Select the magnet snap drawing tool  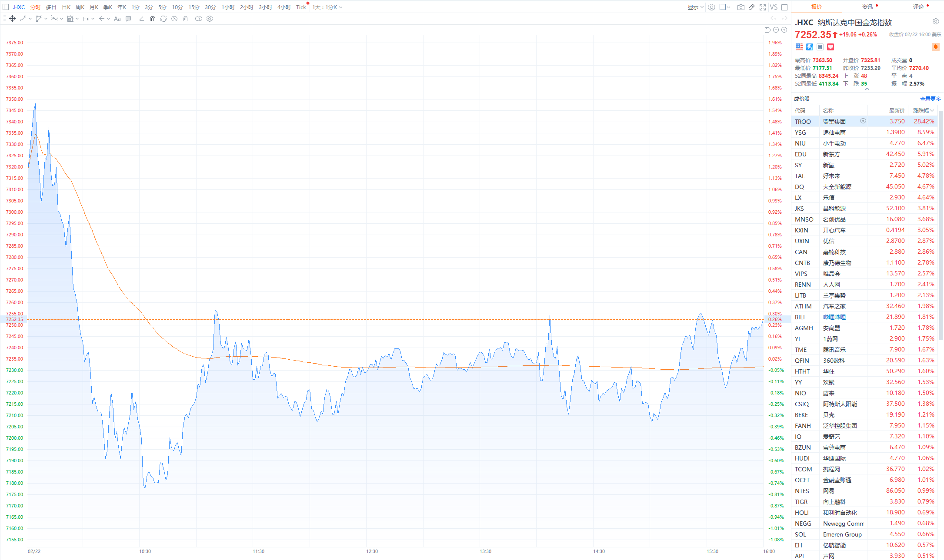(x=152, y=19)
